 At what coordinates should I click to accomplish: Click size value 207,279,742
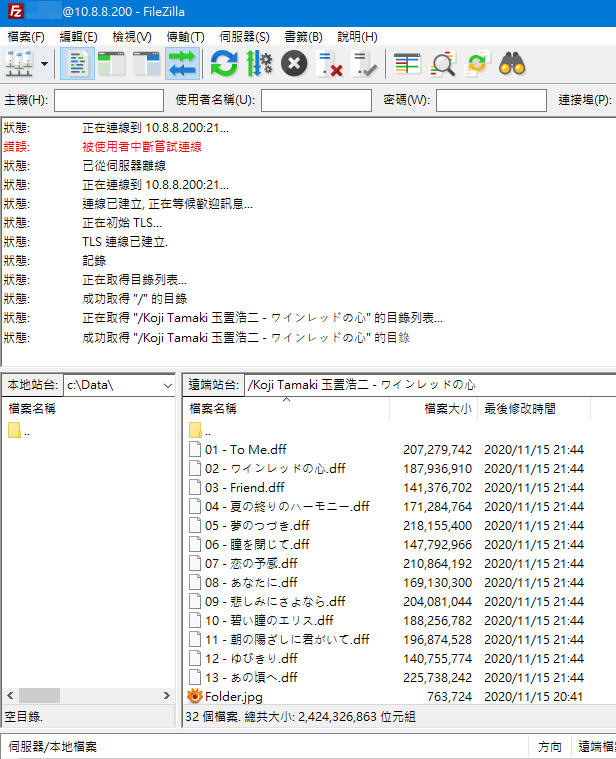pyautogui.click(x=437, y=450)
